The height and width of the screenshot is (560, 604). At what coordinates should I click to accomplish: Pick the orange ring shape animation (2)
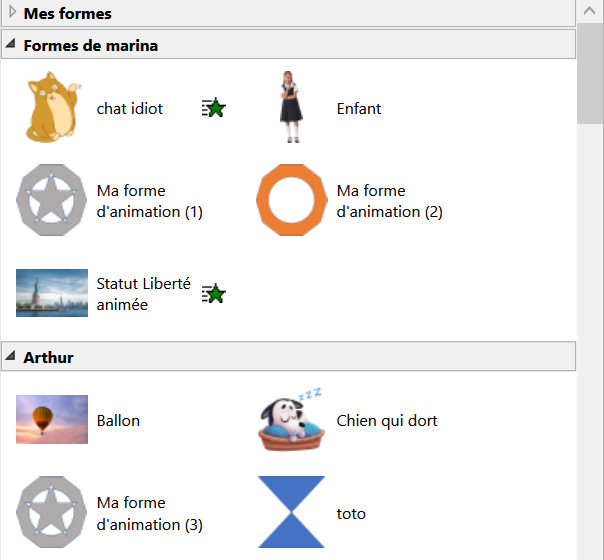coord(292,201)
